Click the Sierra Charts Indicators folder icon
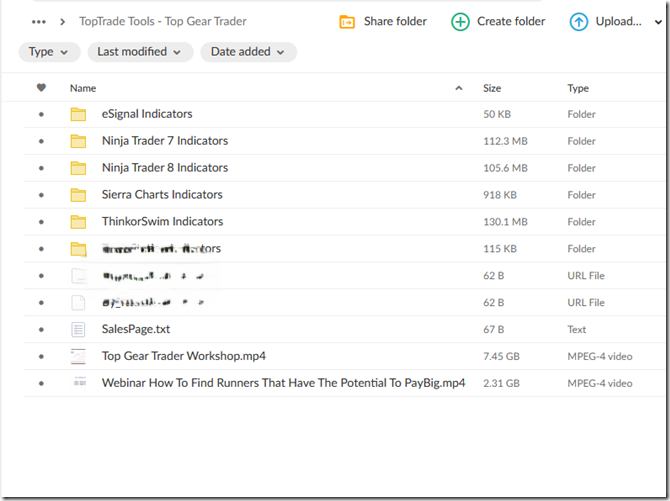This screenshot has height=501, width=670. click(x=79, y=195)
